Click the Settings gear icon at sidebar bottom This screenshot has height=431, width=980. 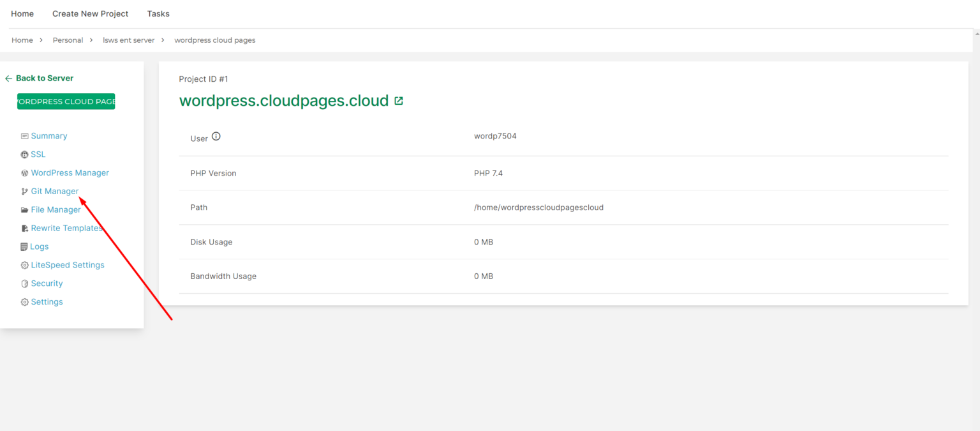pyautogui.click(x=24, y=301)
